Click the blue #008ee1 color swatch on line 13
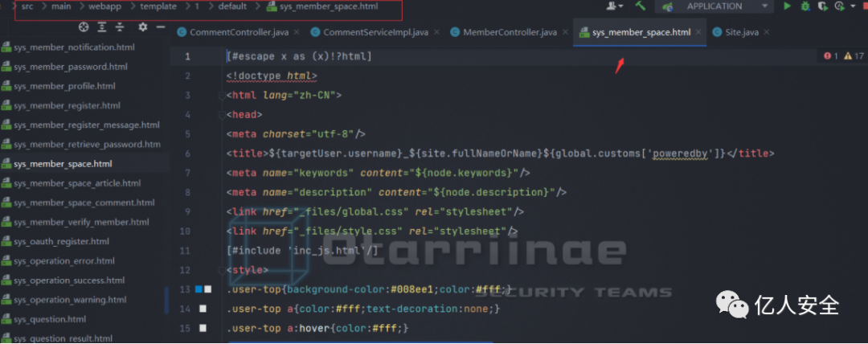This screenshot has width=868, height=344. click(x=199, y=289)
